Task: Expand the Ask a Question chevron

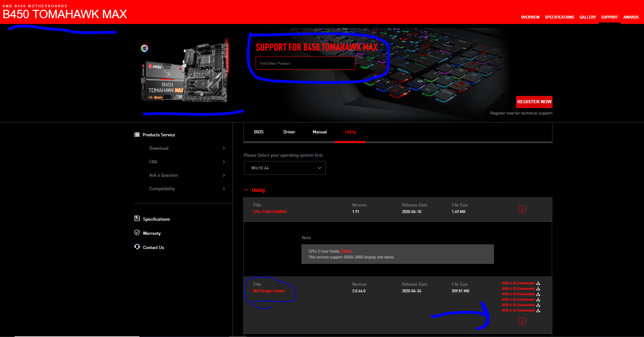Action: [224, 175]
